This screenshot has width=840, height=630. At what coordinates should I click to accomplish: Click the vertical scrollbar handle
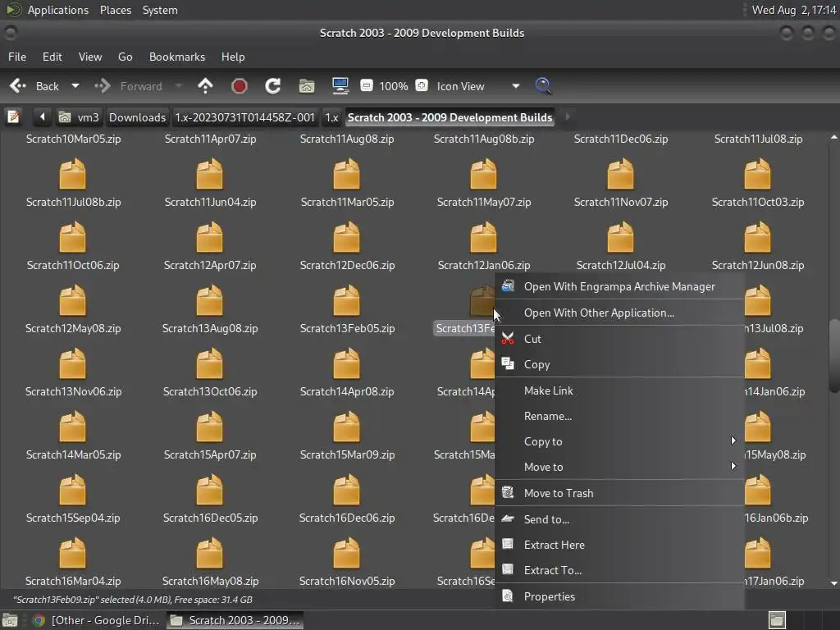click(x=833, y=356)
